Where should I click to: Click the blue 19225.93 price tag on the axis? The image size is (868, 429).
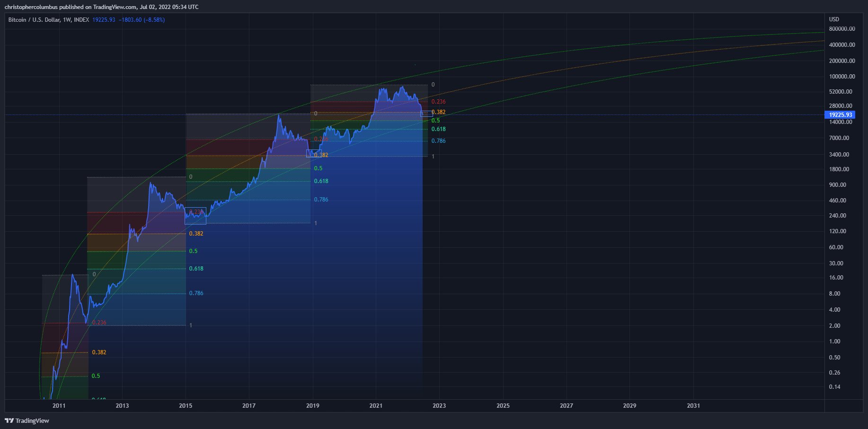tap(840, 115)
